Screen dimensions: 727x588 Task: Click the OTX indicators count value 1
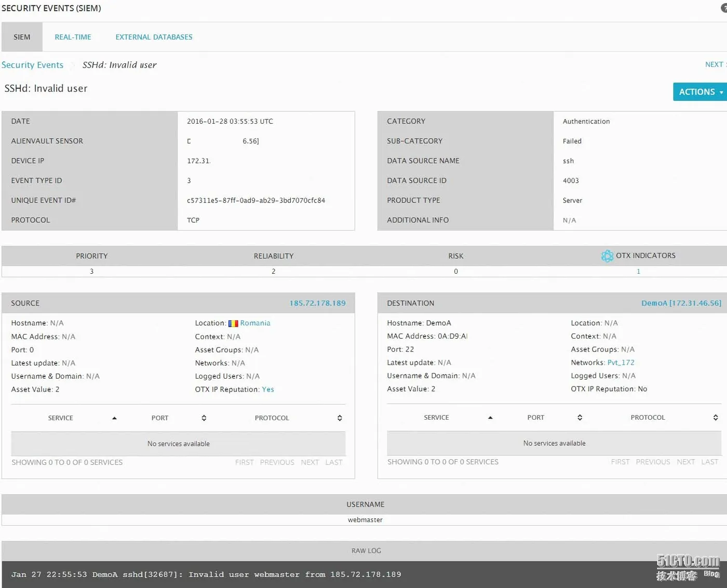(x=638, y=271)
